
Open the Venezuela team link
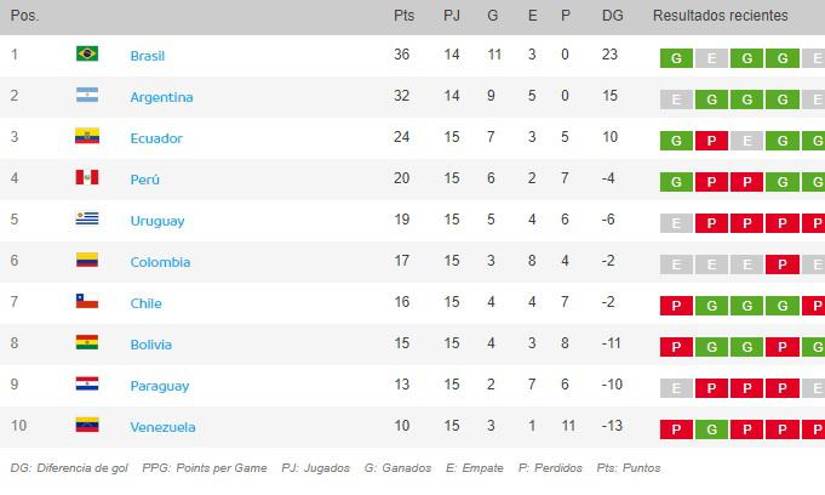click(162, 427)
